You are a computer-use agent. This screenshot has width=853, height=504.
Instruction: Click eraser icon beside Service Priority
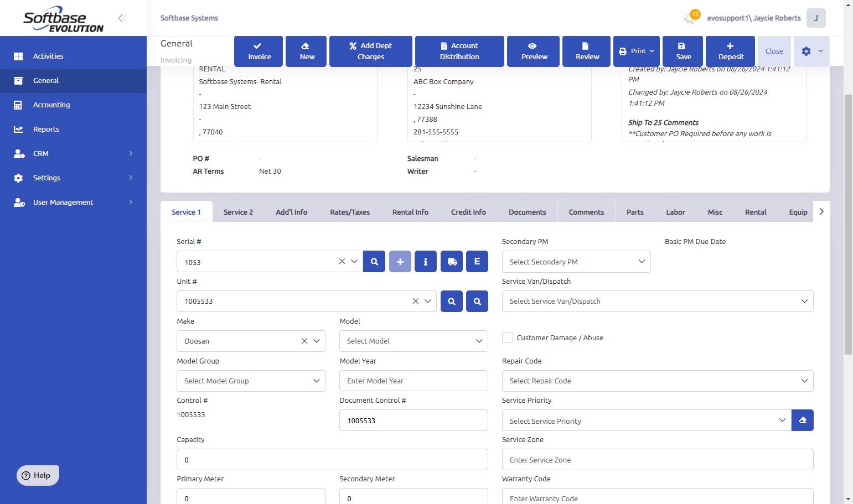[x=803, y=420]
